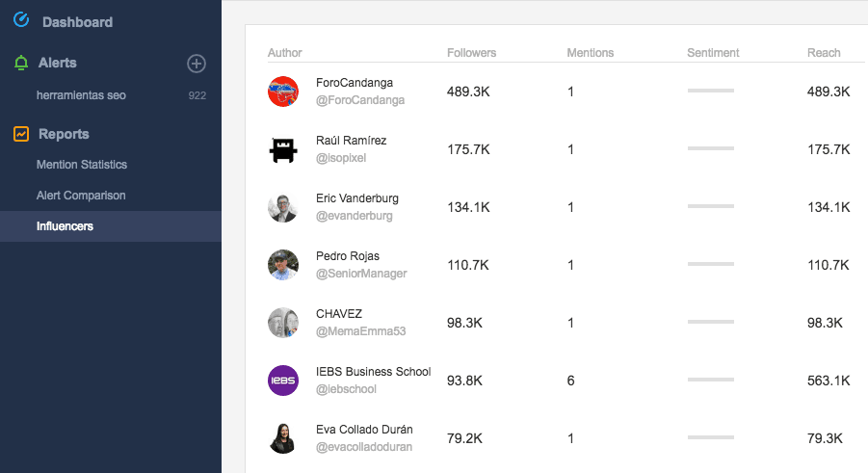Click IEBS Business School's sentiment bar
This screenshot has width=868, height=473.
coord(711,380)
